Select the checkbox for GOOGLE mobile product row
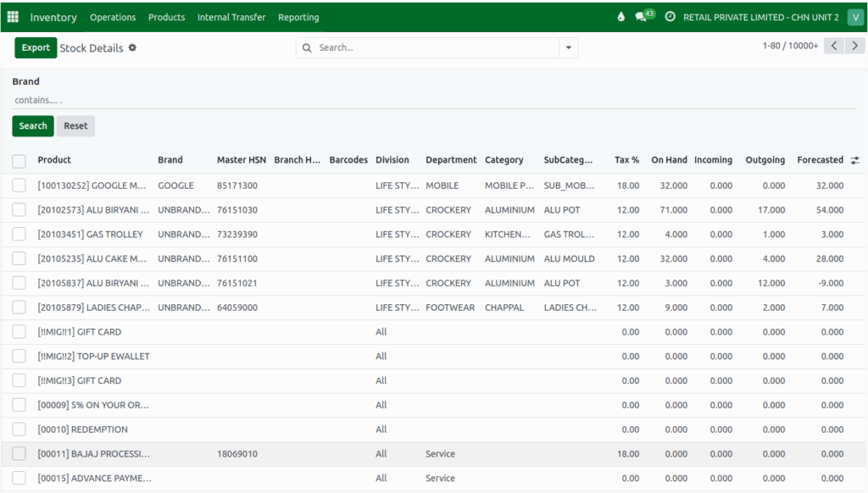This screenshot has height=493, width=868. 19,186
